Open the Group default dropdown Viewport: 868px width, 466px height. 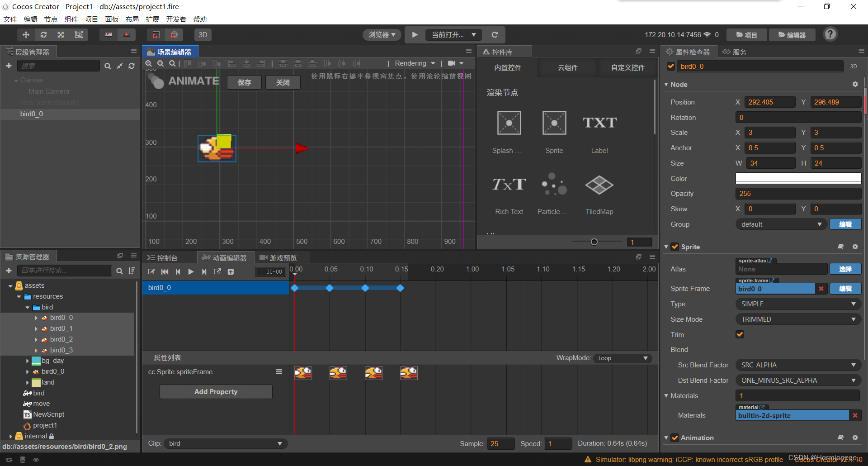click(782, 224)
